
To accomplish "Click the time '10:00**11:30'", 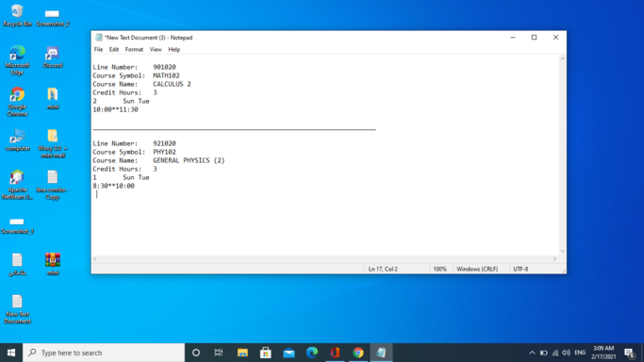I will point(115,109).
